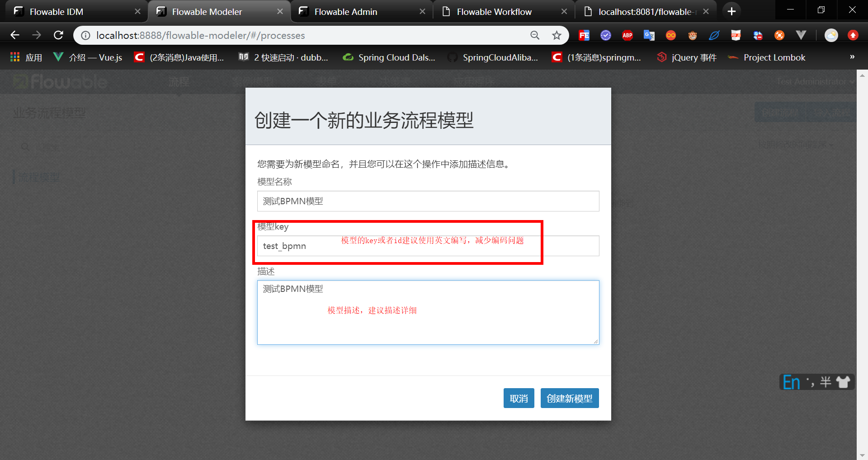Open the orange infinity extension icon

[671, 35]
